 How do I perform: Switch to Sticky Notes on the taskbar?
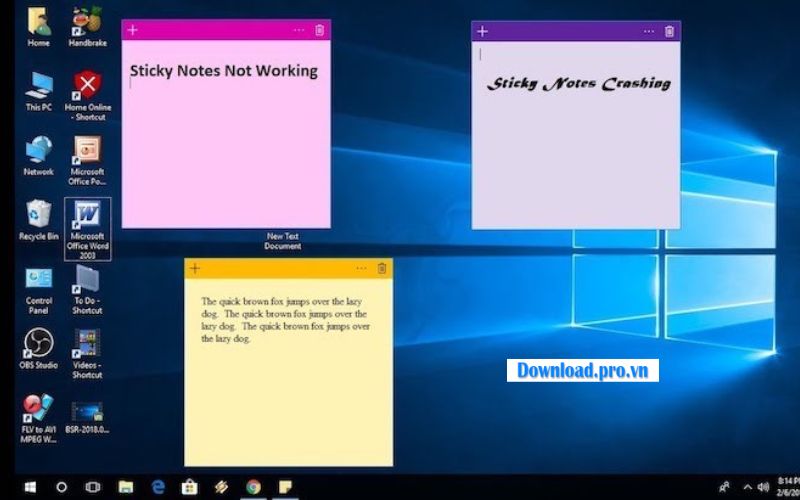285,487
